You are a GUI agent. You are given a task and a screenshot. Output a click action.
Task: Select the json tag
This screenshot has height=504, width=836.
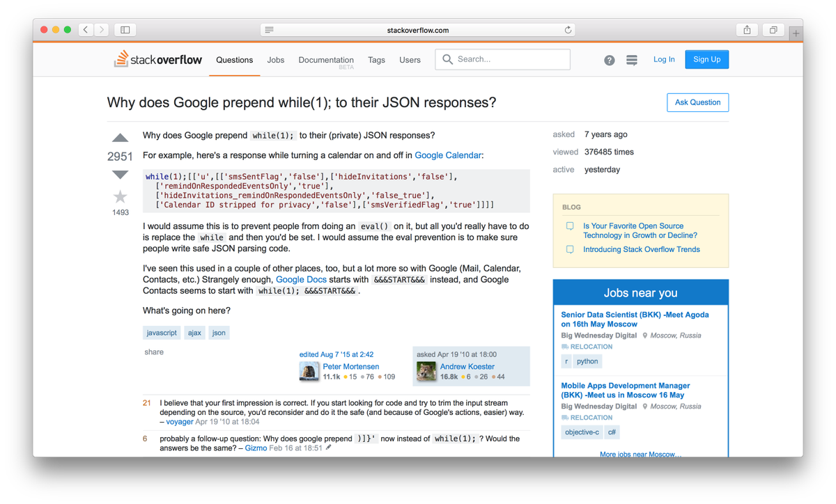point(219,333)
